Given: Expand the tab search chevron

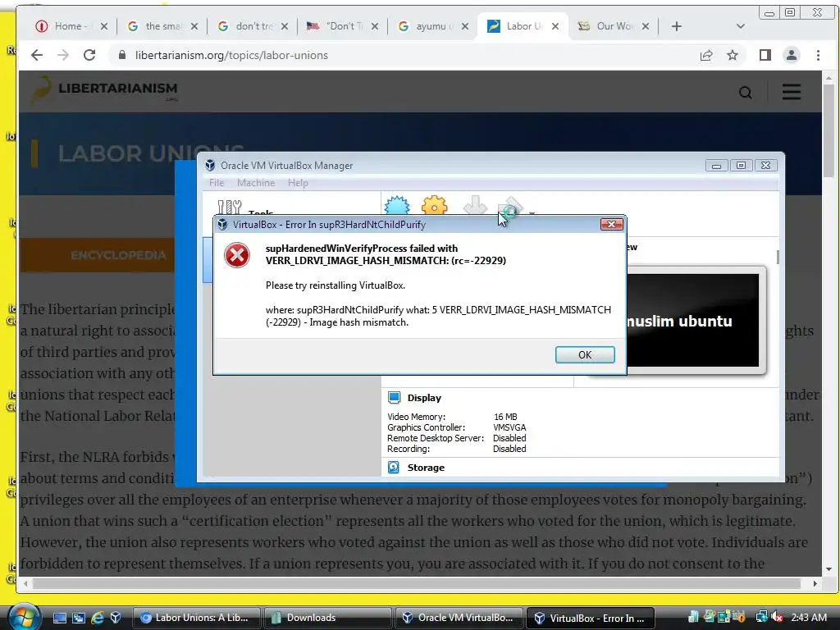Looking at the screenshot, I should click(x=741, y=26).
